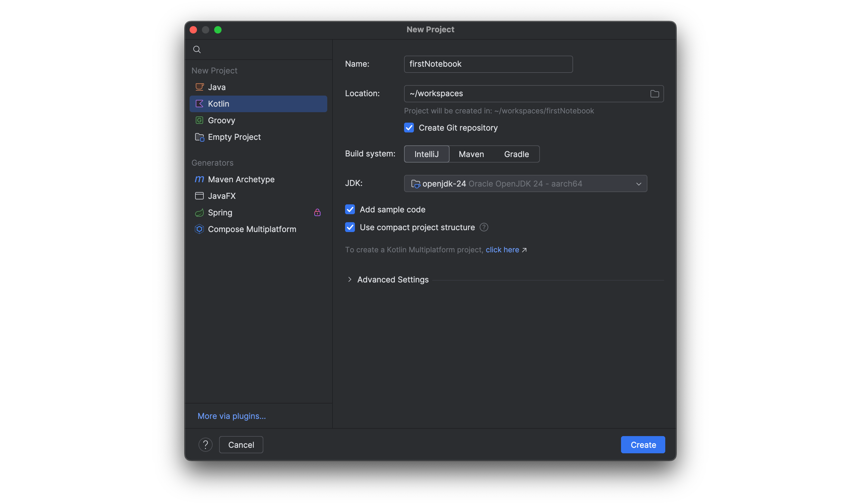Select Gradle build system
Viewport: 861px width, 504px height.
click(516, 154)
